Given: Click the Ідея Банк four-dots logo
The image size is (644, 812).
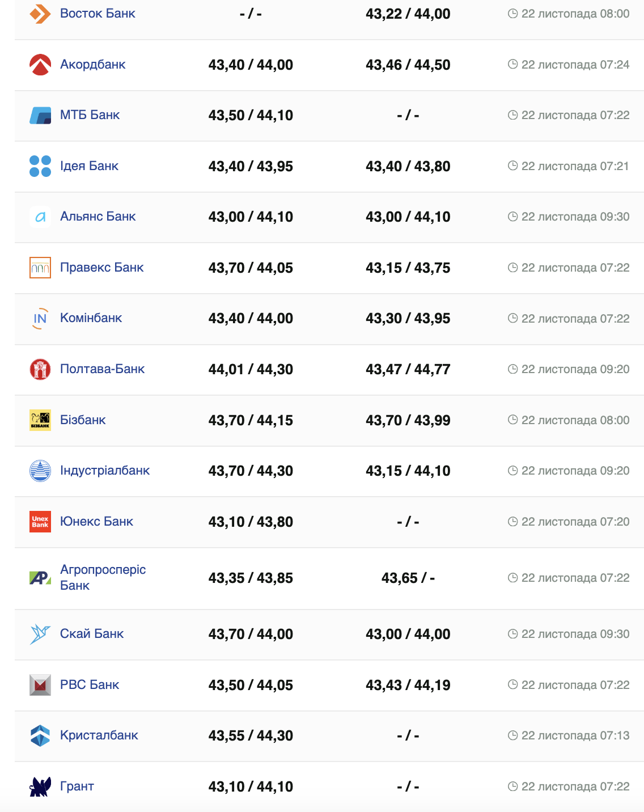Looking at the screenshot, I should click(x=40, y=166).
